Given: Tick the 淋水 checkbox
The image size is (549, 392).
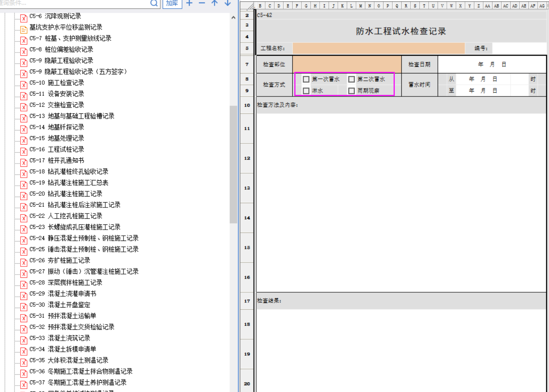Looking at the screenshot, I should [x=306, y=91].
